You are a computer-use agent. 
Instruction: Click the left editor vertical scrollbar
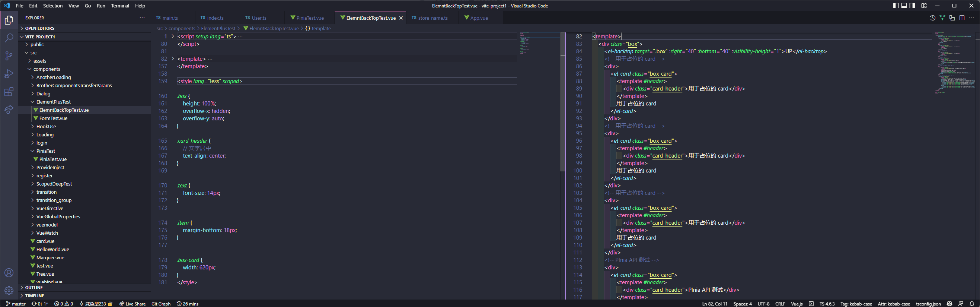(563, 102)
